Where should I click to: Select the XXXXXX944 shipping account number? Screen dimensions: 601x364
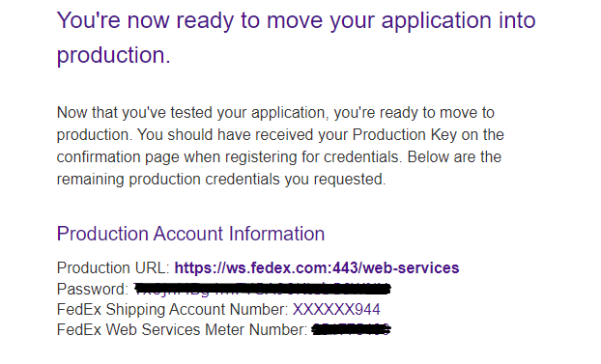pyautogui.click(x=336, y=309)
